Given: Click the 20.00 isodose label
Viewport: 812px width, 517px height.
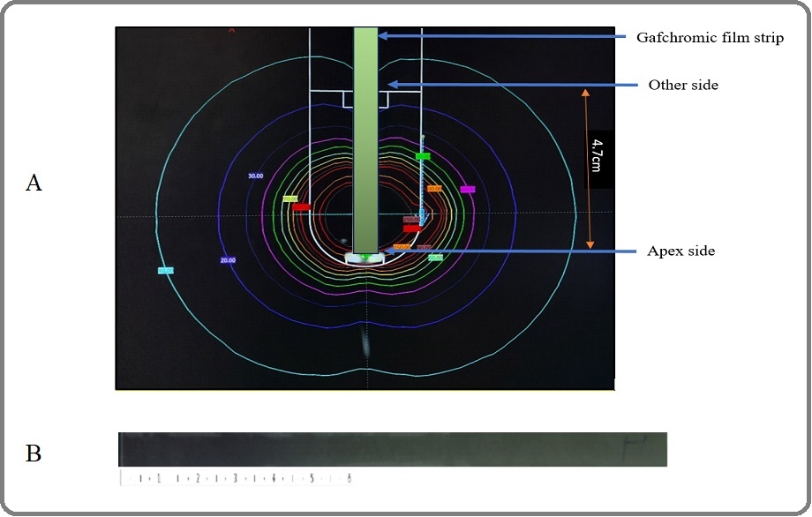Looking at the screenshot, I should pyautogui.click(x=228, y=260).
